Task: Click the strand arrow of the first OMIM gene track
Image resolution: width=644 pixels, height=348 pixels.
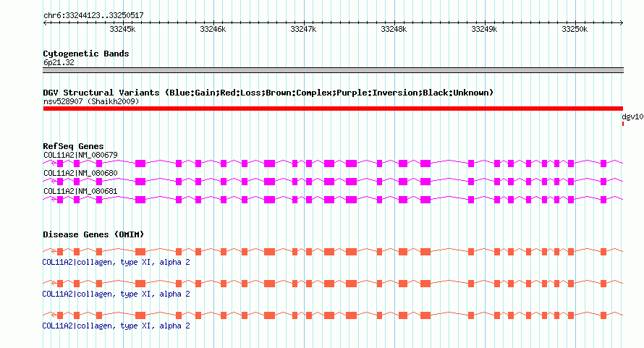Action: 54,252
